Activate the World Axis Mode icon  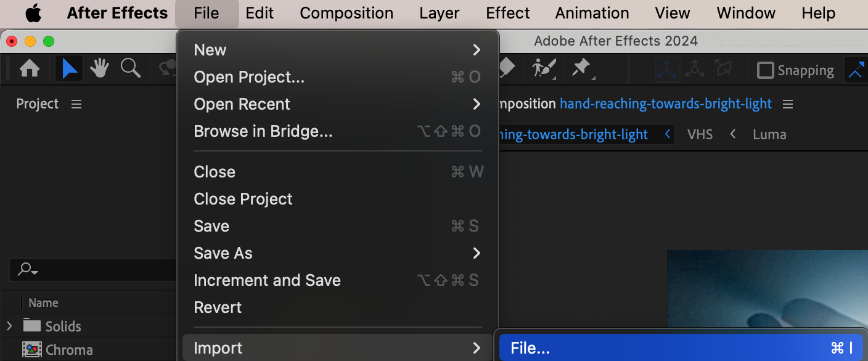695,70
